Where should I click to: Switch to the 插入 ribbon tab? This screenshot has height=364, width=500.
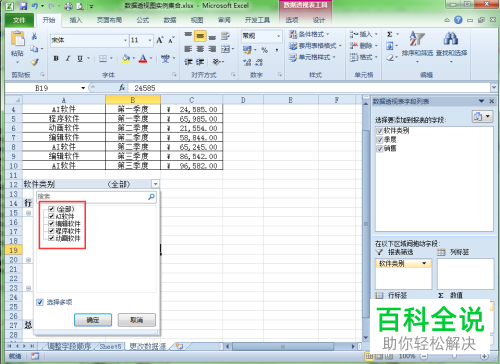coord(76,20)
